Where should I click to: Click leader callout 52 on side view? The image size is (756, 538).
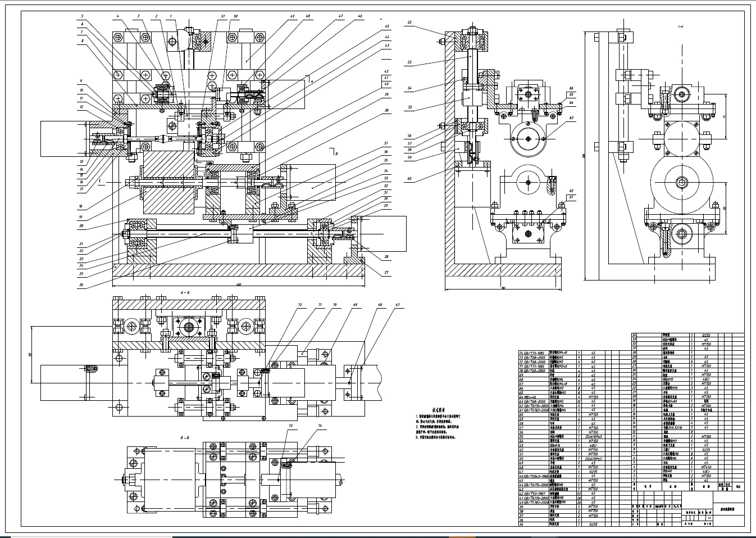point(409,22)
